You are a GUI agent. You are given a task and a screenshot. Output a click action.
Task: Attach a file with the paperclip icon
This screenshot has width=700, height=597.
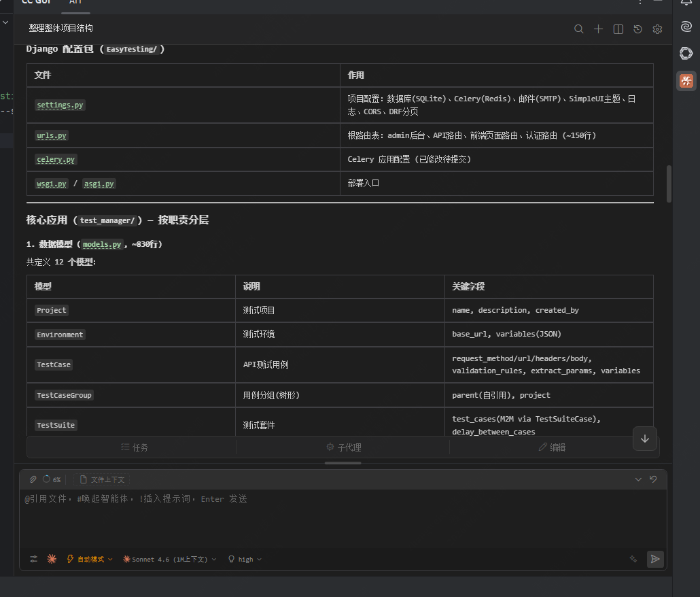[33, 479]
